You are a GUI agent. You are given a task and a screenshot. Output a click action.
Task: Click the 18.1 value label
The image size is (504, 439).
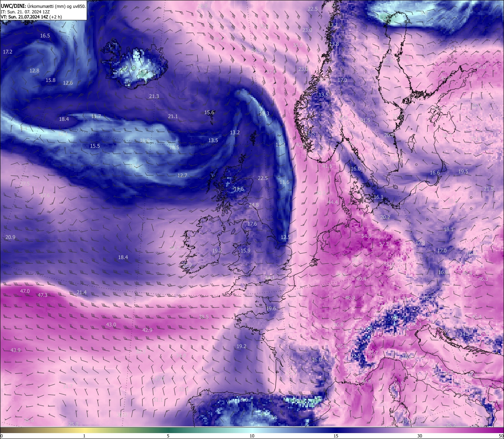448,230
